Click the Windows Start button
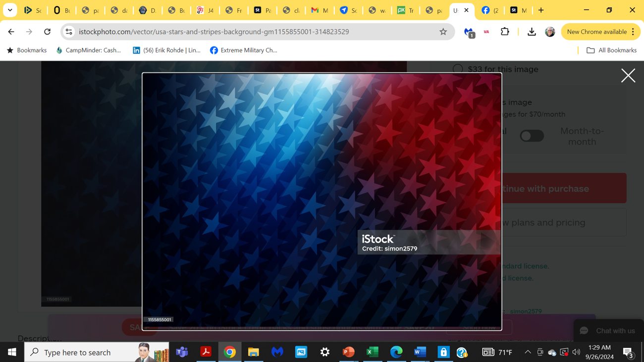Viewport: 644px width, 362px height. [x=12, y=352]
